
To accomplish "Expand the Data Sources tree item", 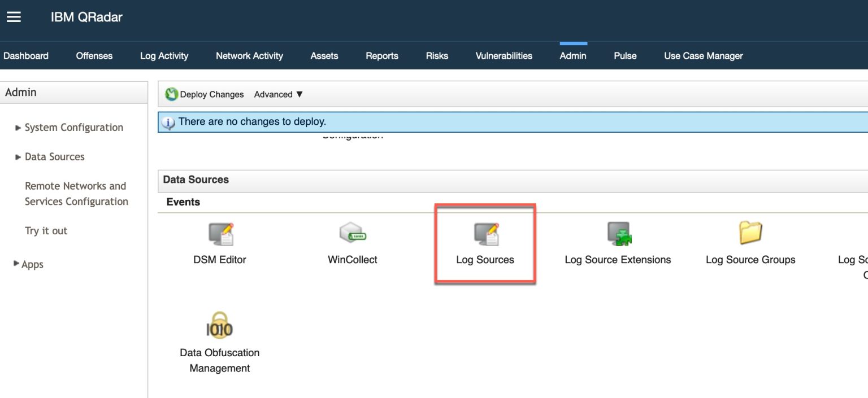I will point(54,156).
